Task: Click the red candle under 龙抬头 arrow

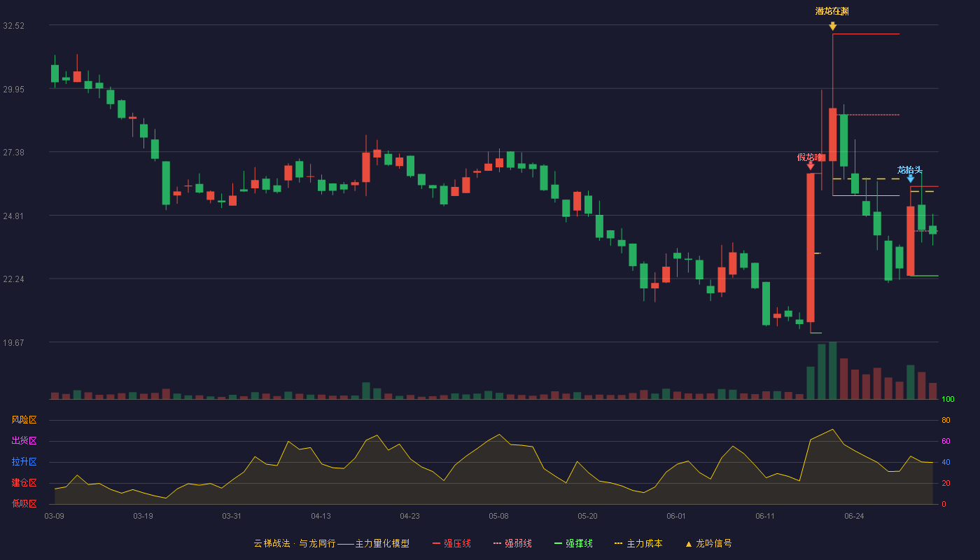Action: click(x=911, y=241)
